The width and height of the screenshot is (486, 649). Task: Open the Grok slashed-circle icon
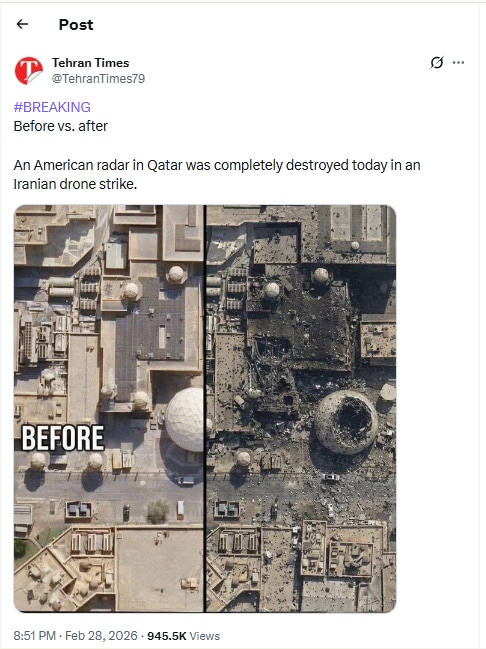[437, 62]
